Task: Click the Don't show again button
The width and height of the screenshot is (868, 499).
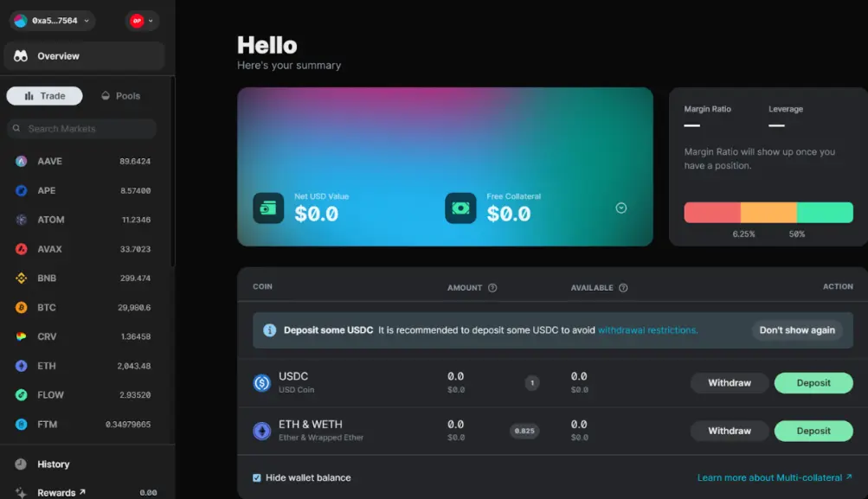Action: point(797,330)
